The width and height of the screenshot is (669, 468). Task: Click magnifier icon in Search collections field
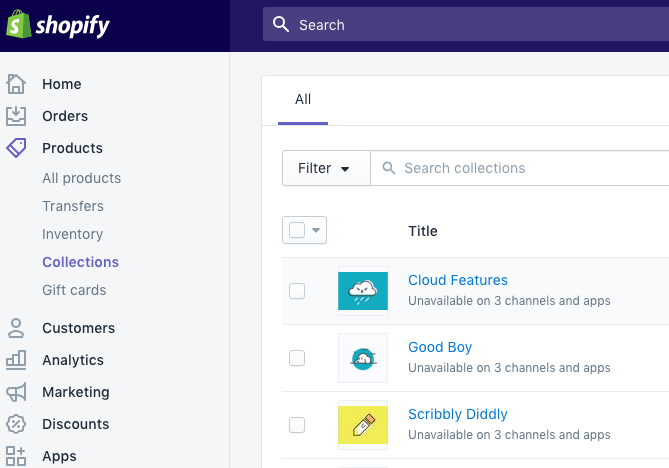click(x=388, y=168)
